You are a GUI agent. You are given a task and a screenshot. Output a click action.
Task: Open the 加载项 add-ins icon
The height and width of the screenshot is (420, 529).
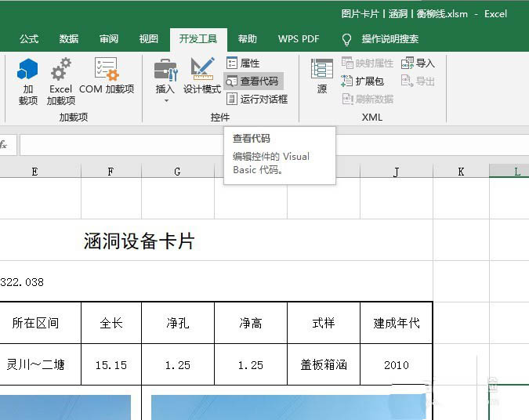pyautogui.click(x=27, y=81)
